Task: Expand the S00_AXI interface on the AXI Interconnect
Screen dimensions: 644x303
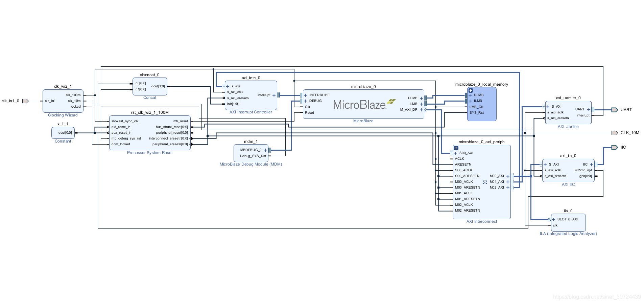Action: point(456,153)
